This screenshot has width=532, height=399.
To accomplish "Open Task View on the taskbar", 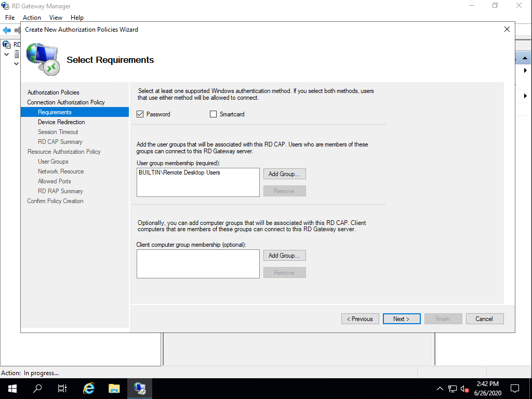I will pyautogui.click(x=62, y=389).
